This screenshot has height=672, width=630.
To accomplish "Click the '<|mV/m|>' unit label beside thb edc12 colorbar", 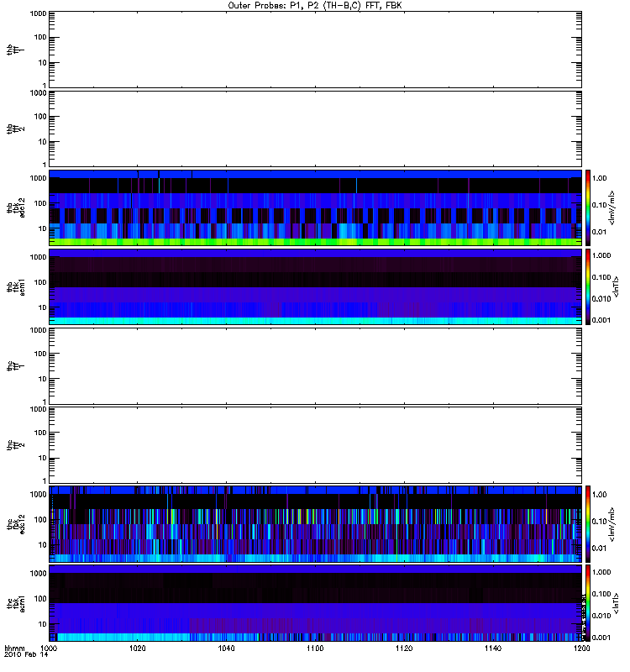I will tap(612, 207).
